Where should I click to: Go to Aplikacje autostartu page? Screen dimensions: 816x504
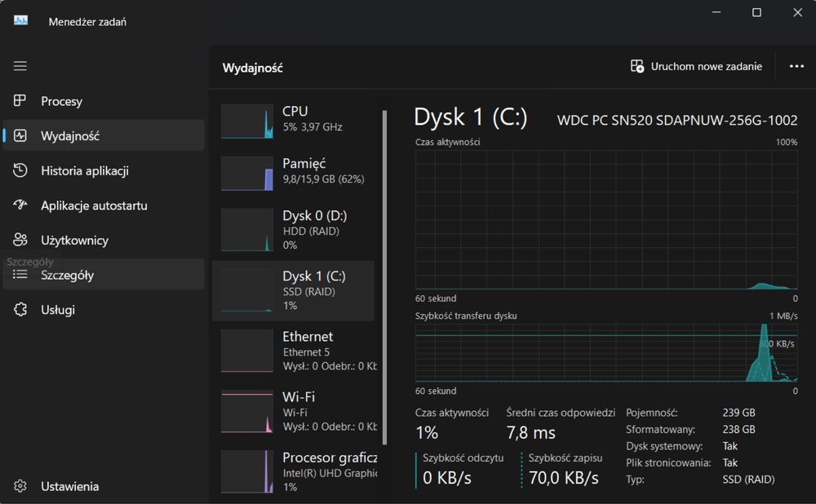104,206
